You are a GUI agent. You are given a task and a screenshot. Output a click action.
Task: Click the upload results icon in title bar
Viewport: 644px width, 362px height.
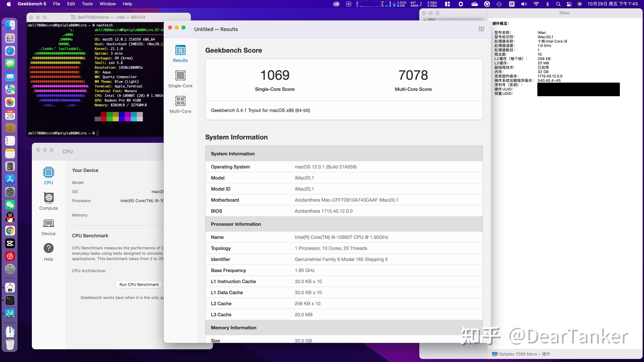pos(481,29)
